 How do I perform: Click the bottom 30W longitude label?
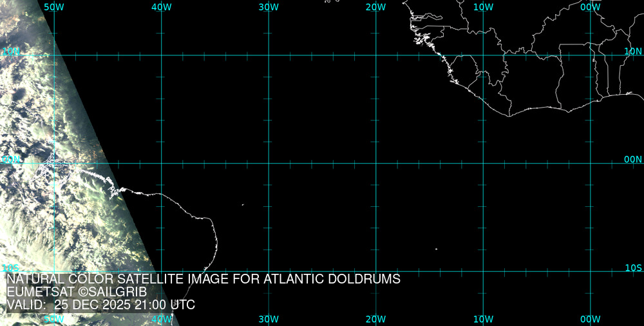269,319
